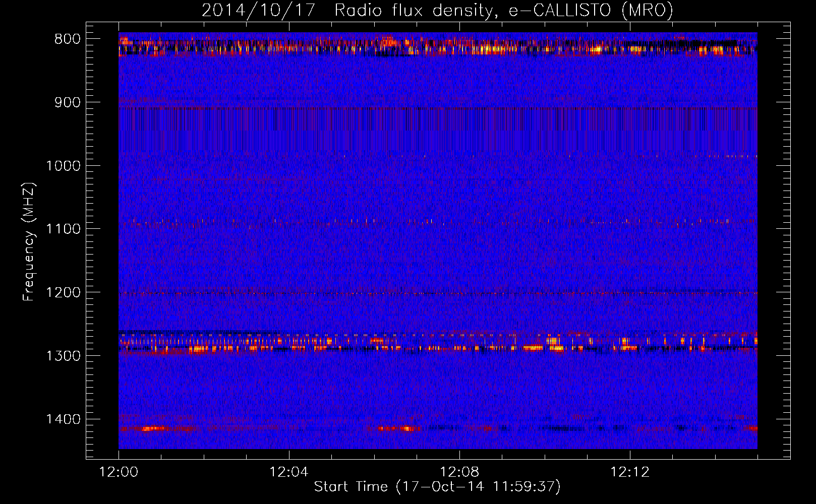Click the 'Start Time (17-Oct-14 11:59:37)' axis label
The image size is (816, 504).
[x=437, y=487]
